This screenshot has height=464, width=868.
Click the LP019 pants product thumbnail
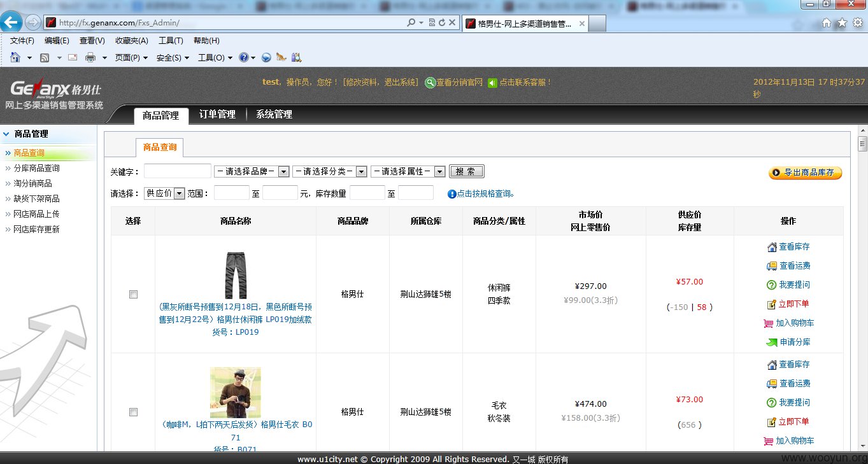tap(235, 276)
